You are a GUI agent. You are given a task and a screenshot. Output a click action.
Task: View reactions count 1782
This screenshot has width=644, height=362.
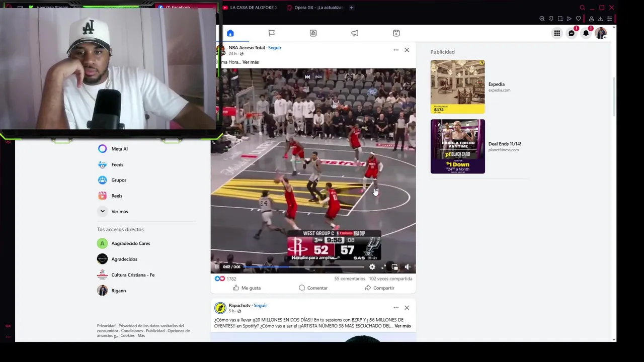(x=231, y=279)
